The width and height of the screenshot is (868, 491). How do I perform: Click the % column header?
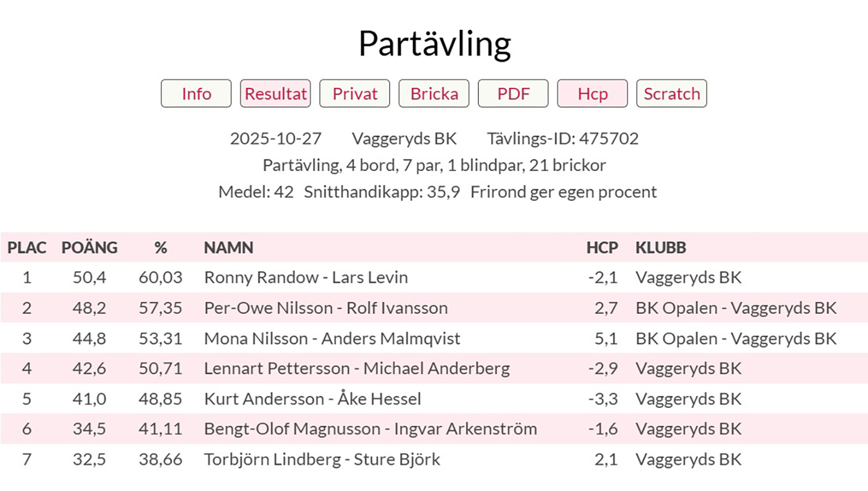(160, 248)
